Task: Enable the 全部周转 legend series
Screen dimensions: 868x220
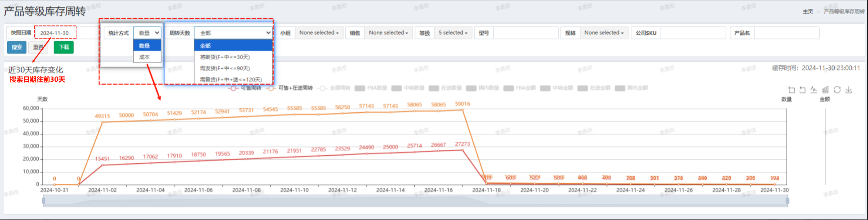Action: point(334,88)
